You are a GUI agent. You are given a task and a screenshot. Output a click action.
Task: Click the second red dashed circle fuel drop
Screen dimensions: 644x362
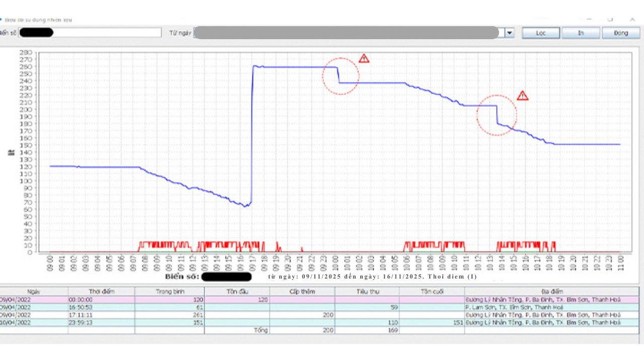tap(497, 115)
